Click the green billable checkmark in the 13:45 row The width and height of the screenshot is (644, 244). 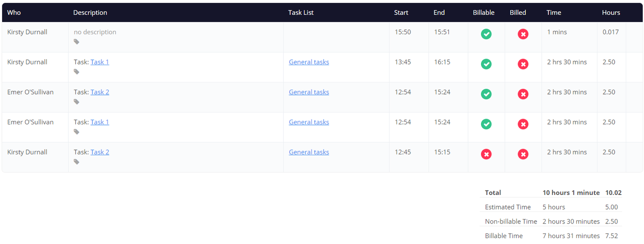pos(486,64)
